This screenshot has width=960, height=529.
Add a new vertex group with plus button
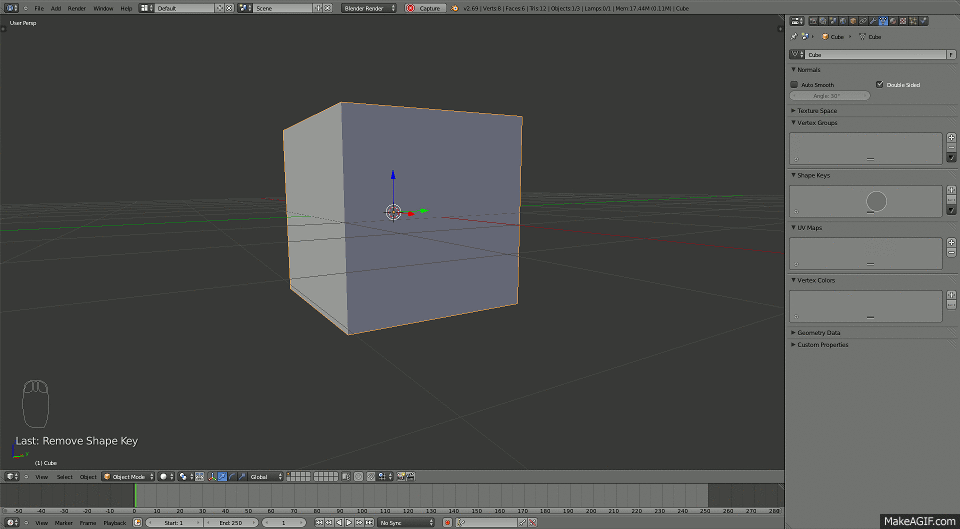(x=951, y=137)
